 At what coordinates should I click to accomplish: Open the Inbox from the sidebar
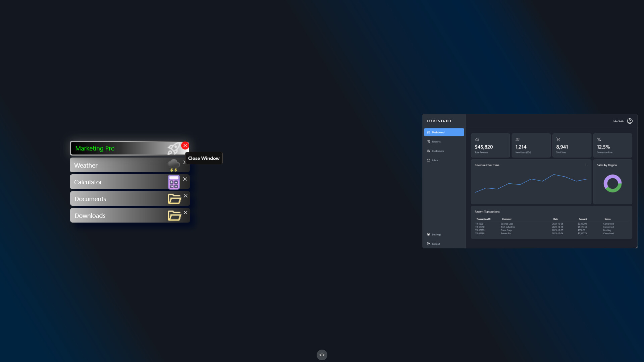tap(434, 160)
